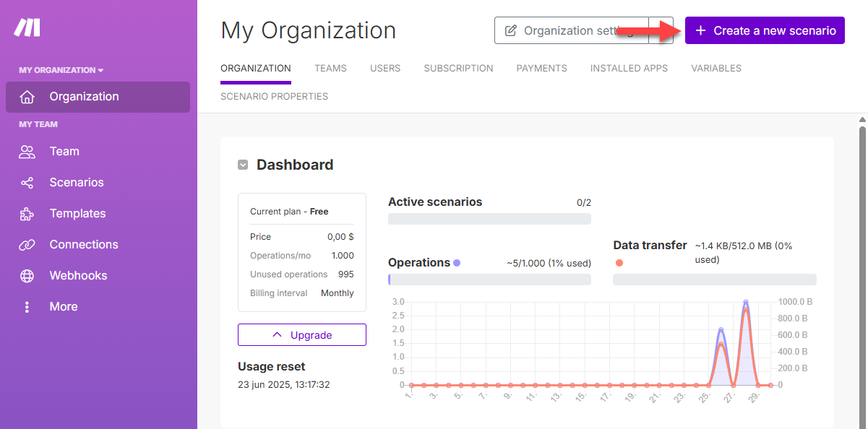Collapse the Dashboard section toggle

(243, 165)
